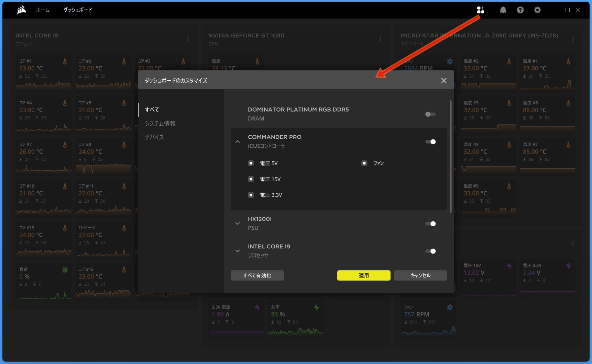
Task: Click the thermometer icon on Package tile
Action: (x=124, y=228)
